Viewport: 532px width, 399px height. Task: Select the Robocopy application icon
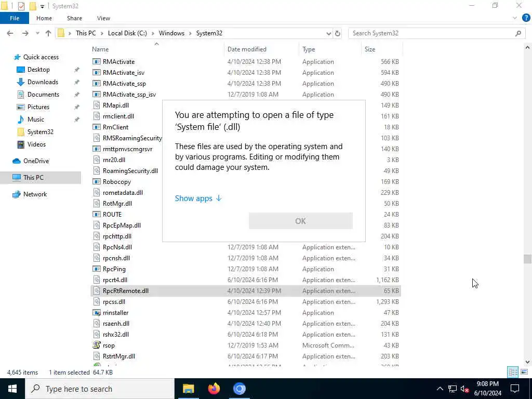97,182
